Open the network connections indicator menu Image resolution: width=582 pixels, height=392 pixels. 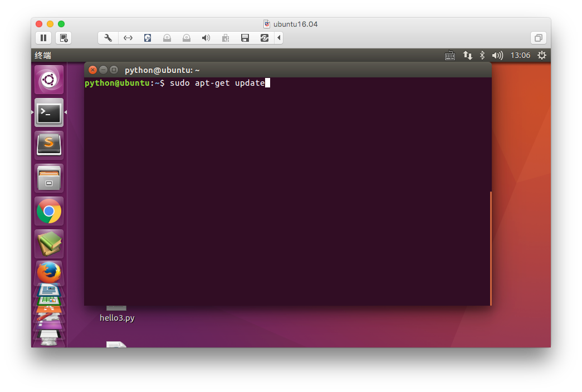point(468,56)
